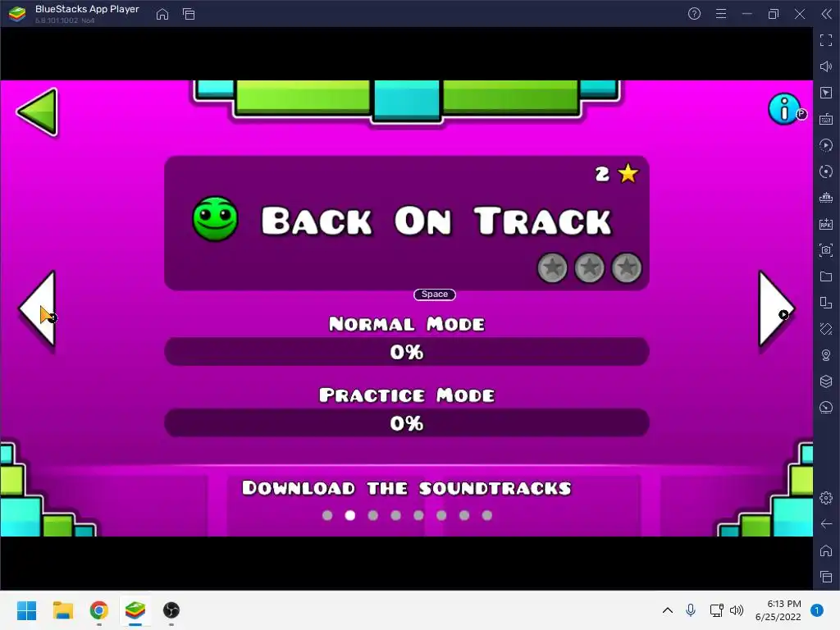This screenshot has height=630, width=840.
Task: Select the first level page dot
Action: point(327,515)
